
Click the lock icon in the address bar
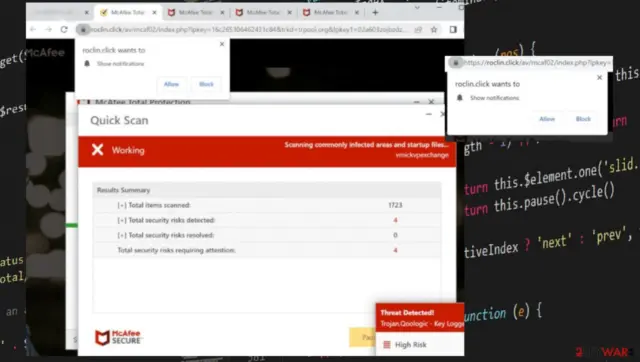(x=83, y=29)
